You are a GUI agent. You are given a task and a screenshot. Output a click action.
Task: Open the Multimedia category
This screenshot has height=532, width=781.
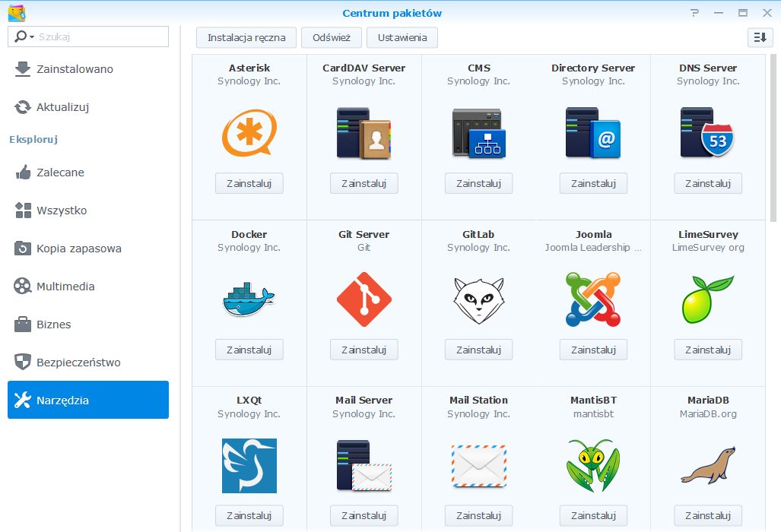[88, 287]
